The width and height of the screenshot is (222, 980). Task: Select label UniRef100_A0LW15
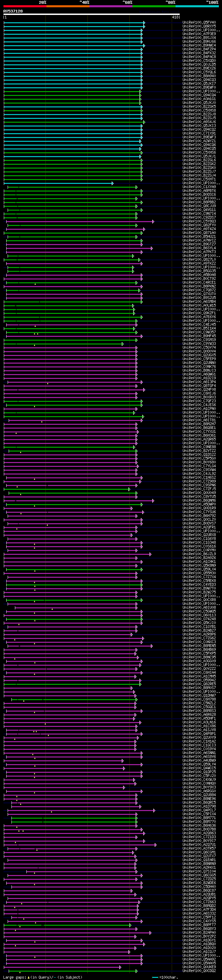tap(199, 306)
